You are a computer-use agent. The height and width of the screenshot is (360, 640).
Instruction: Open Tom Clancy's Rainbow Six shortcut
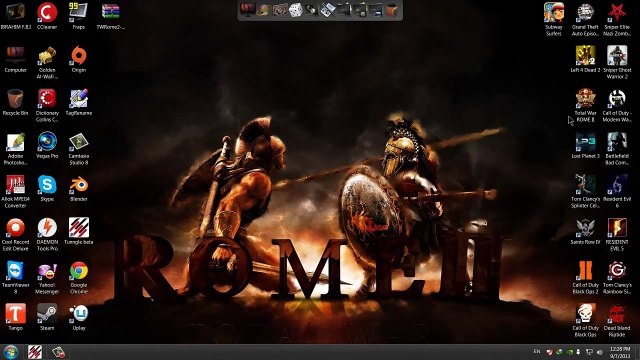(617, 278)
